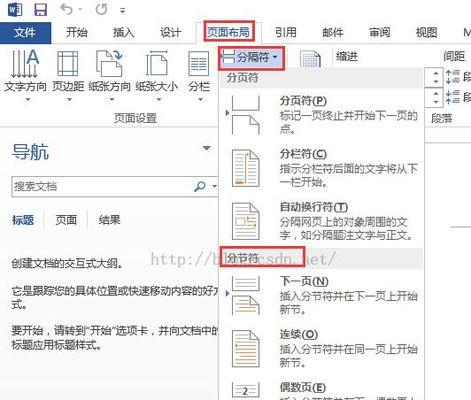
Task: Expand the 分隔符 breaks dropdown
Action: coord(252,58)
